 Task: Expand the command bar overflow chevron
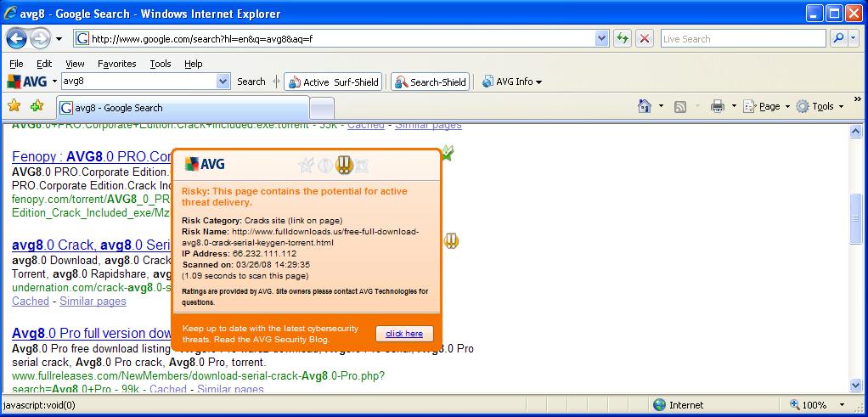coord(858,99)
